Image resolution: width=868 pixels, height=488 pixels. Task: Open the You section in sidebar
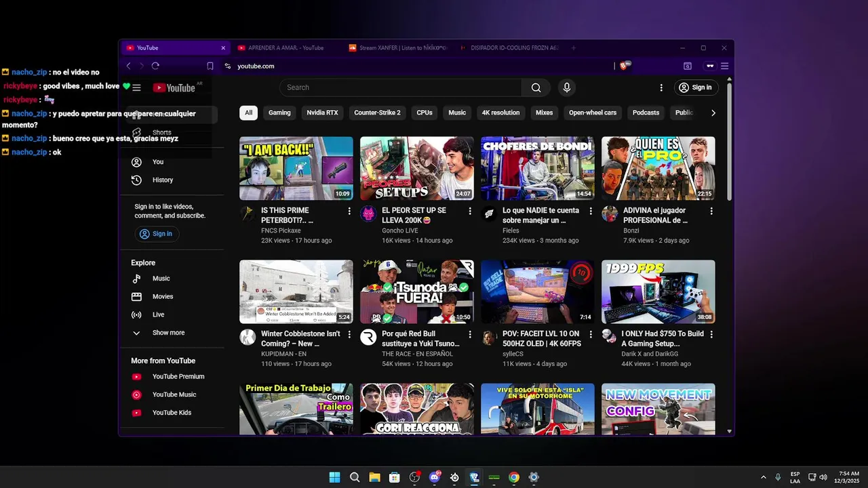coord(172,162)
